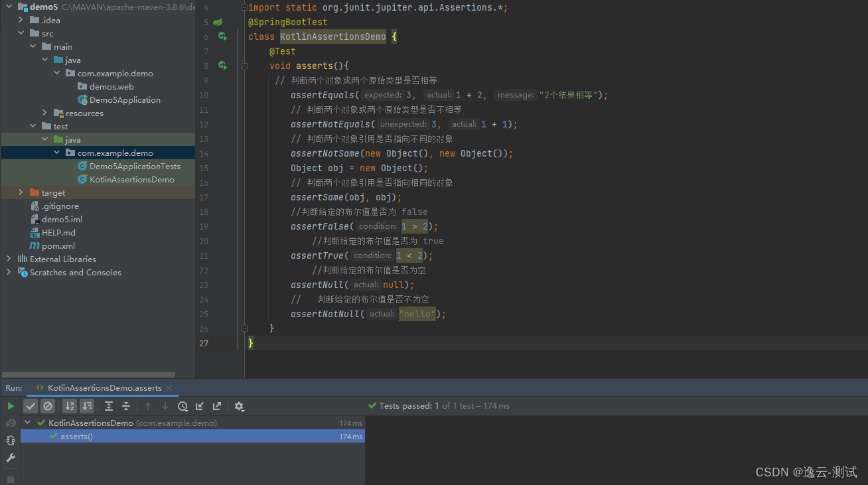Toggle Sort Alphabetically in the test results toolbar
Viewport: 868px width, 485px height.
click(69, 405)
